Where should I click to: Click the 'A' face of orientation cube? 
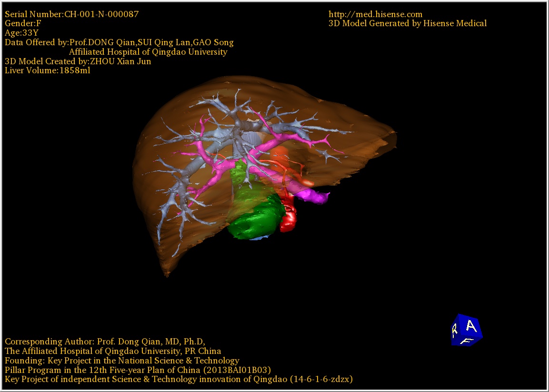point(471,326)
